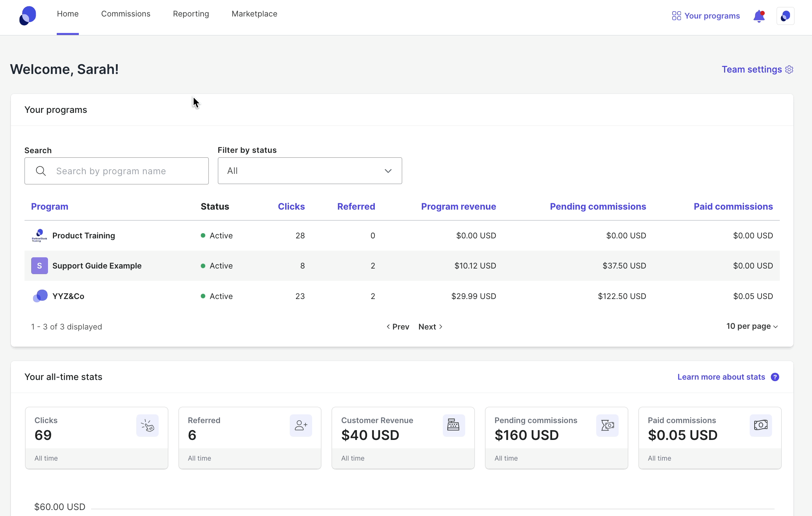Click the $37.50 USD pending commissions value
The width and height of the screenshot is (812, 516).
(624, 266)
